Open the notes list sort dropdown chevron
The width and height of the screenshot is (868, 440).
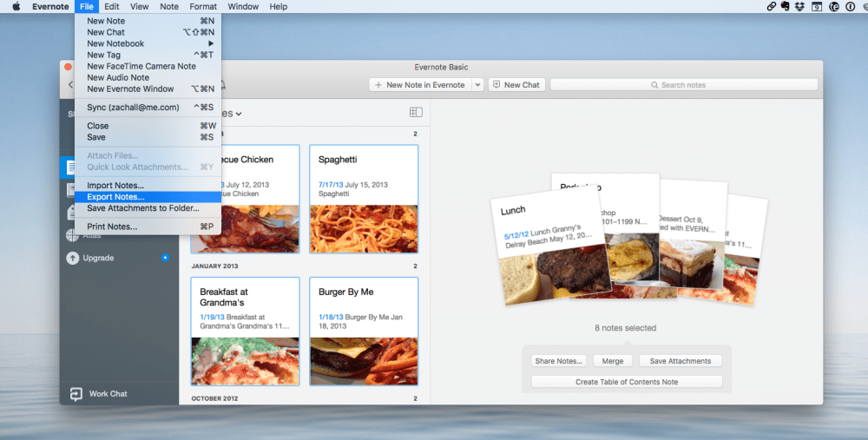point(239,114)
